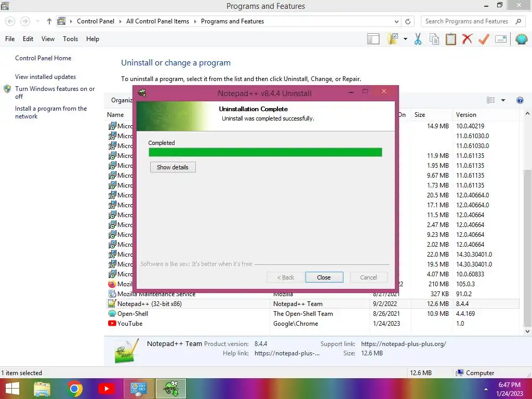
Task: Select the Open-Shell program name
Action: pyautogui.click(x=132, y=314)
